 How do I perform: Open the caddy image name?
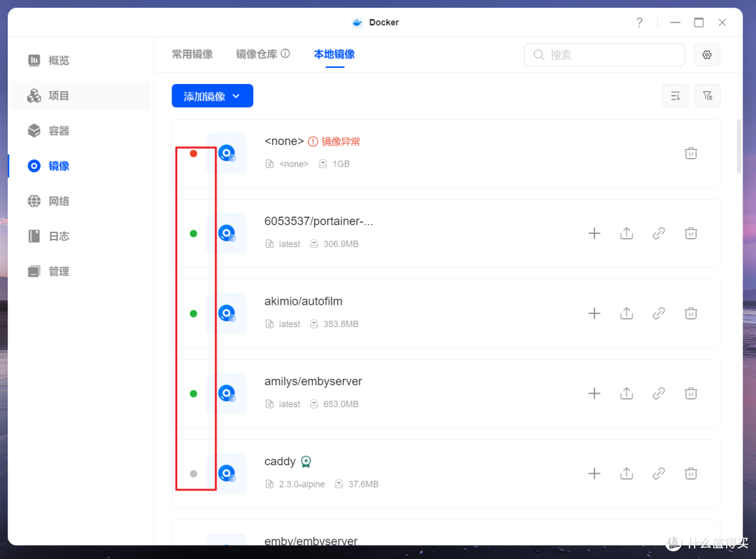point(279,462)
